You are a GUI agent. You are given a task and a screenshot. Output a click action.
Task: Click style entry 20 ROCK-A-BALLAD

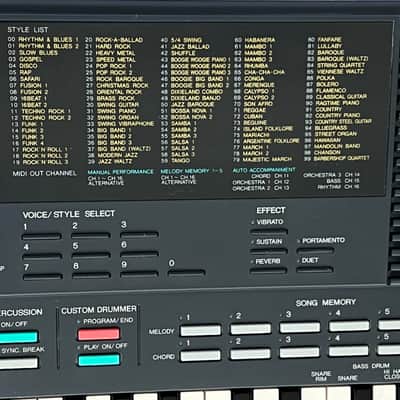coord(114,40)
